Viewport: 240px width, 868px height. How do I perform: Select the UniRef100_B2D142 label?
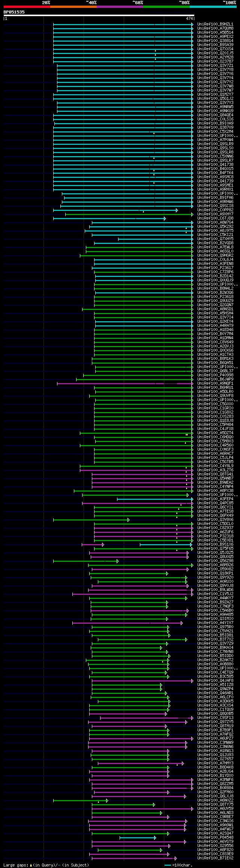point(215,276)
